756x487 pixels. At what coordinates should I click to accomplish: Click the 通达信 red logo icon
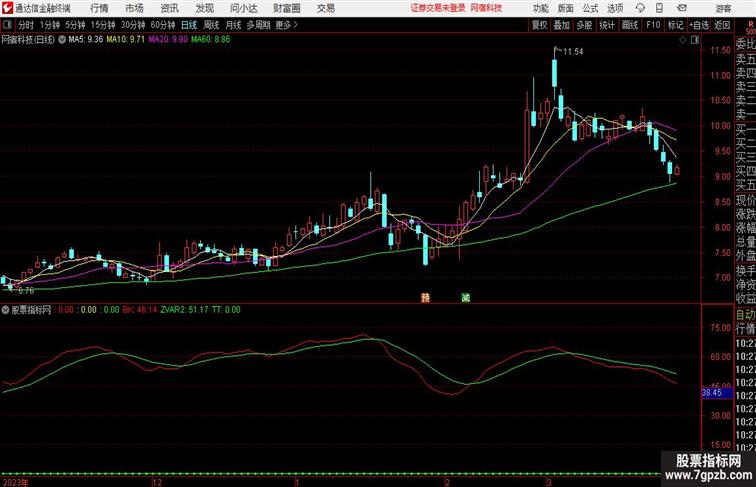7,8
